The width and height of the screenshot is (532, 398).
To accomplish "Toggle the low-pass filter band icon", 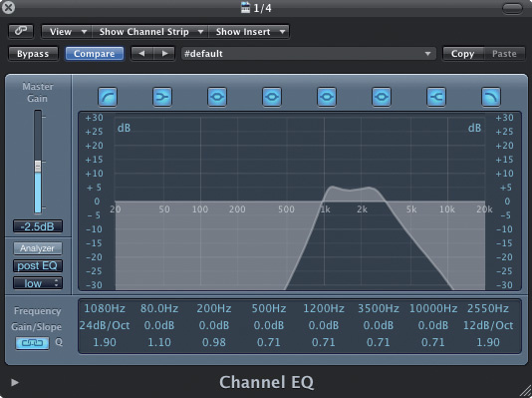I will pyautogui.click(x=491, y=97).
